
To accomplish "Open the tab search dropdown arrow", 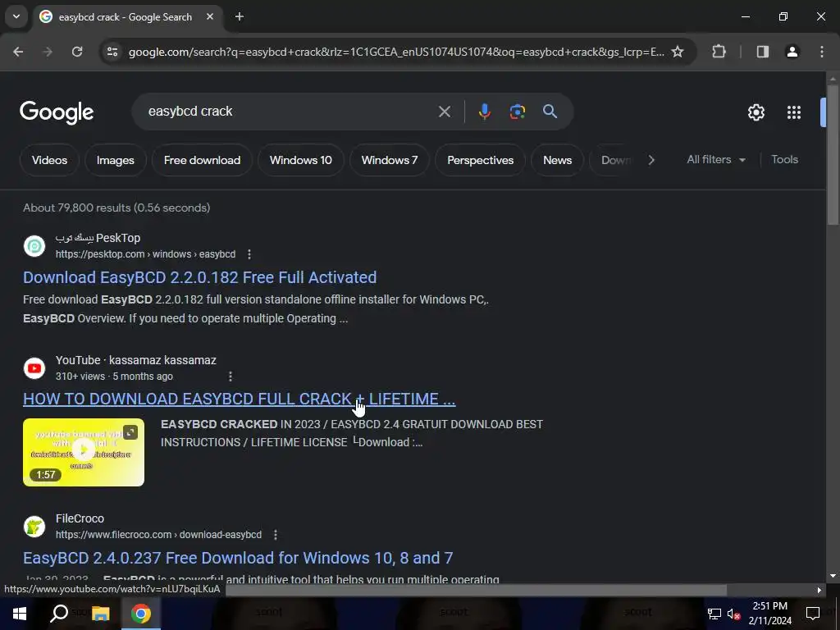I will pos(16,16).
